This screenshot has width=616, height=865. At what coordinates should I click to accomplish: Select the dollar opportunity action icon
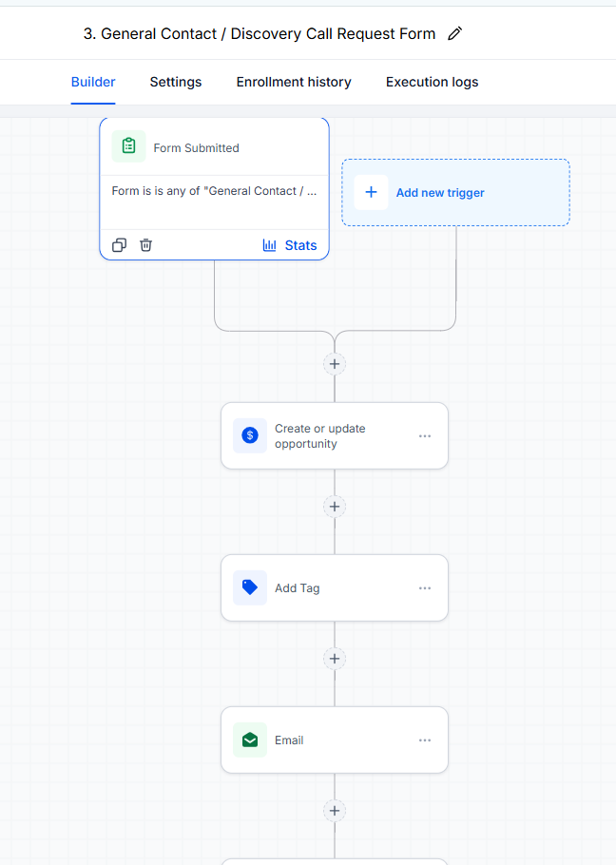250,435
